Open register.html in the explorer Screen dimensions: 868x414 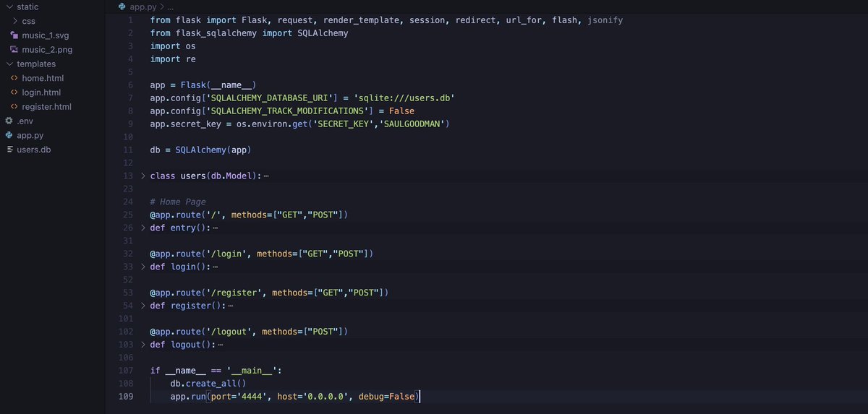(46, 107)
